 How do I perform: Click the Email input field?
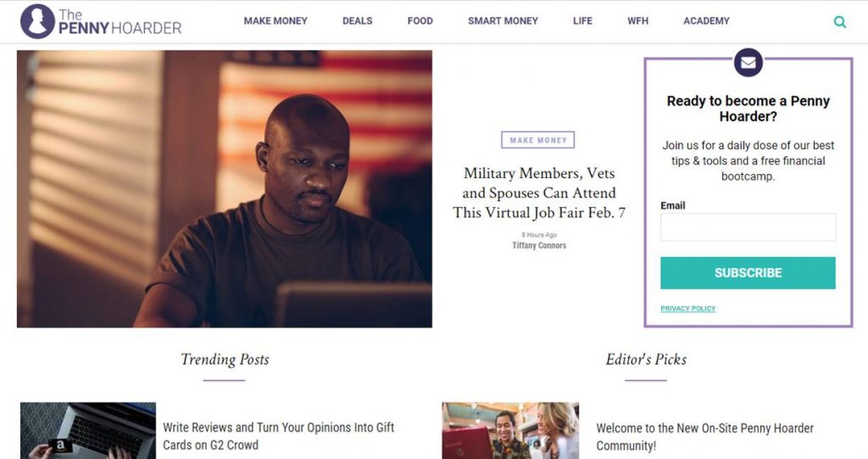pos(748,227)
